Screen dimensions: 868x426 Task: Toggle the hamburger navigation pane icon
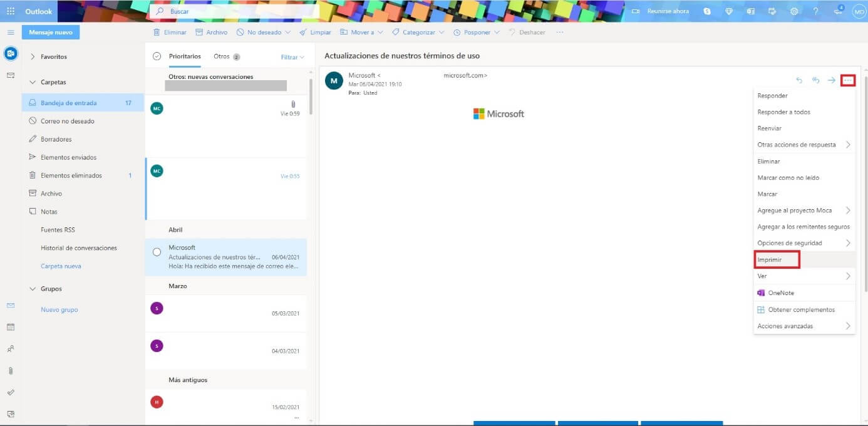(x=11, y=32)
